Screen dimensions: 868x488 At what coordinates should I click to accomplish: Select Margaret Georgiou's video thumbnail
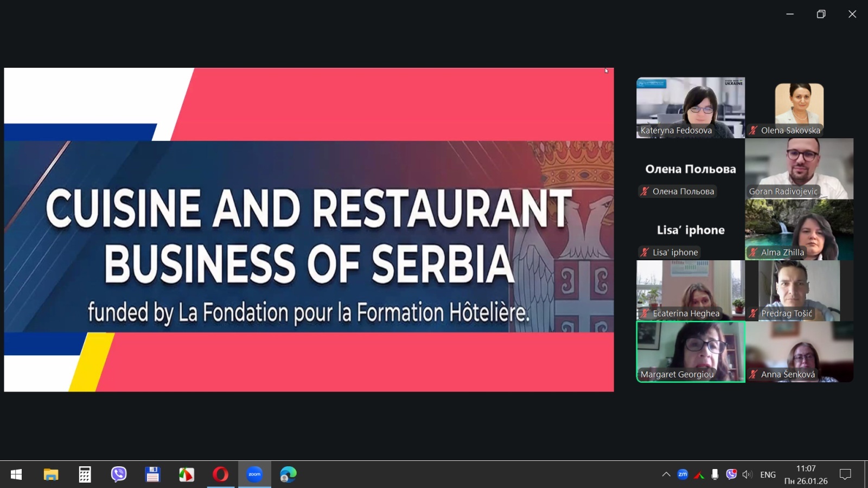pos(691,351)
